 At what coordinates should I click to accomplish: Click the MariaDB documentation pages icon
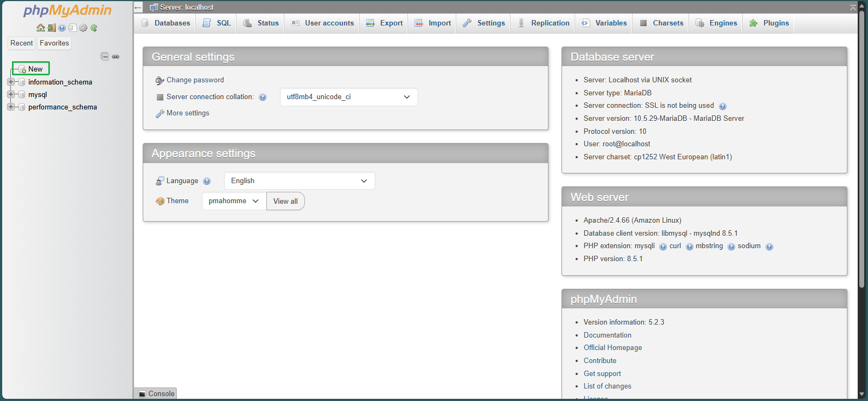click(72, 28)
